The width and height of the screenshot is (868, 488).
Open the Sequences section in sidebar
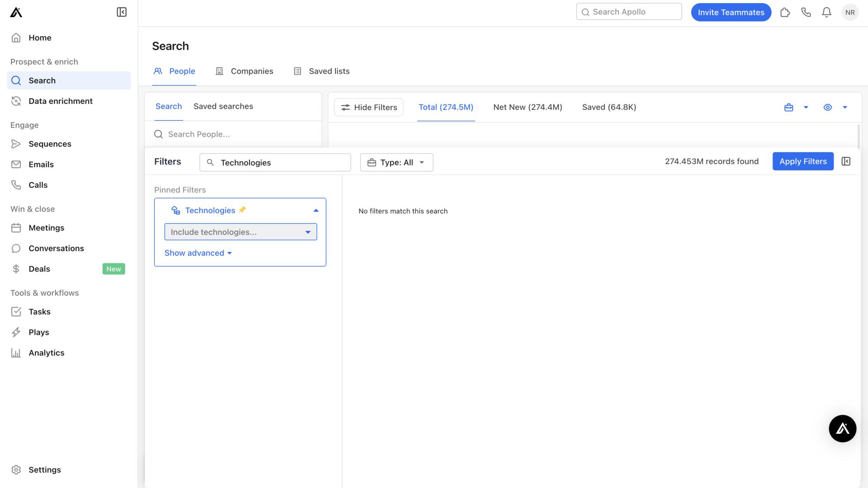[49, 144]
